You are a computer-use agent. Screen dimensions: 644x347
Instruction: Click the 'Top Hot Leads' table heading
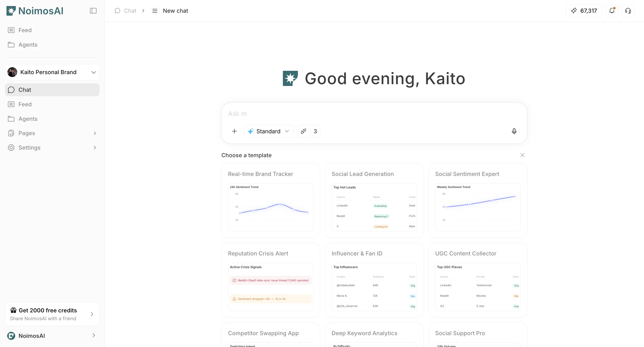point(345,187)
